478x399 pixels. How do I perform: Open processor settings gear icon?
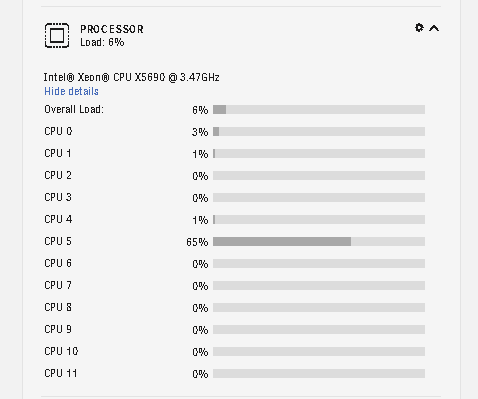[x=419, y=28]
